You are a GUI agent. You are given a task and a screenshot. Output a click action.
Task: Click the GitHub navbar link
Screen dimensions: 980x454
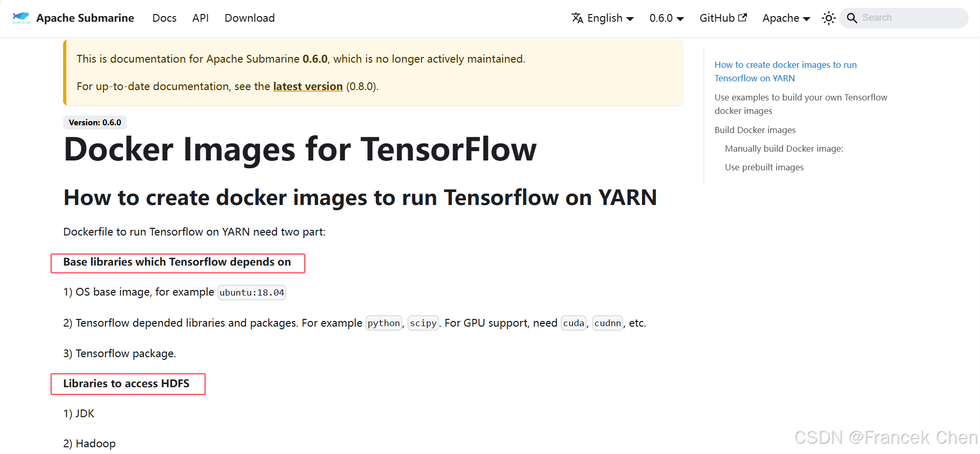tap(717, 18)
